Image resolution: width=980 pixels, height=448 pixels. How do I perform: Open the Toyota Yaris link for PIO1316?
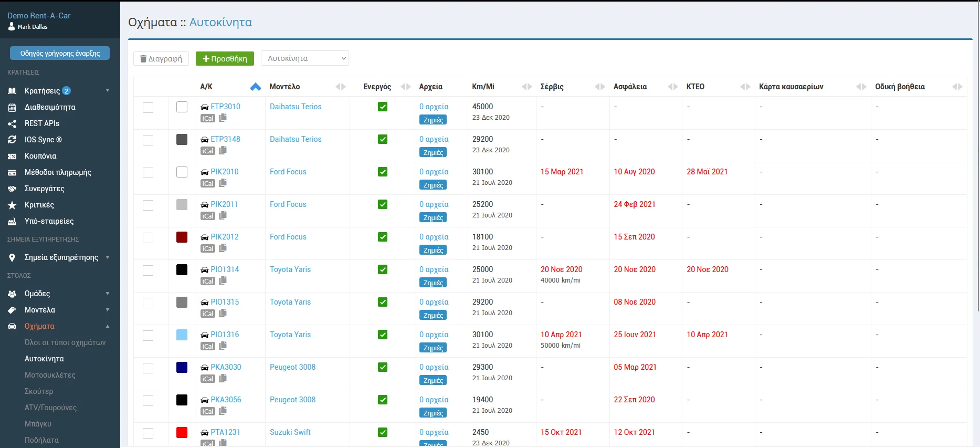290,335
